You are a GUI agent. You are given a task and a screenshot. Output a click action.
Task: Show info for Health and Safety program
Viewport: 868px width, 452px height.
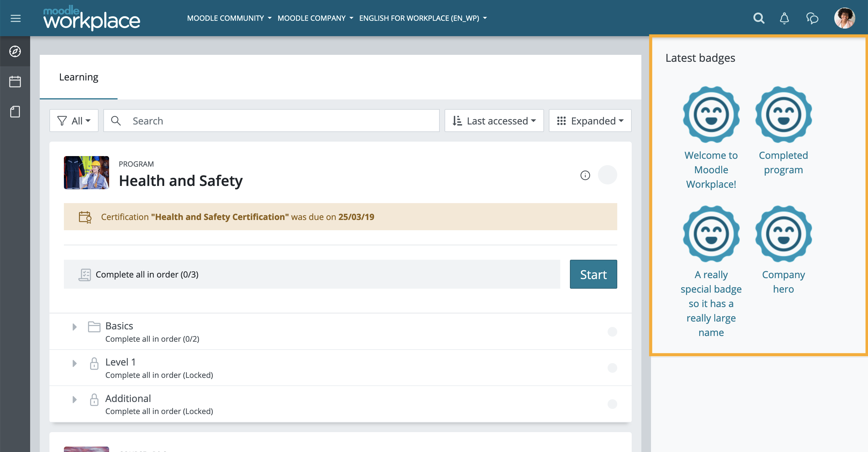[585, 175]
